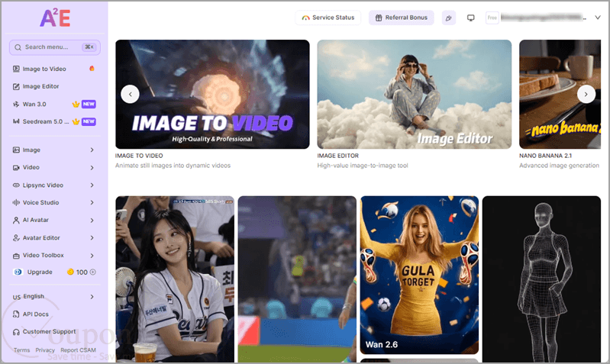This screenshot has width=610, height=364.
Task: Click the pen icon button in header
Action: (x=449, y=18)
